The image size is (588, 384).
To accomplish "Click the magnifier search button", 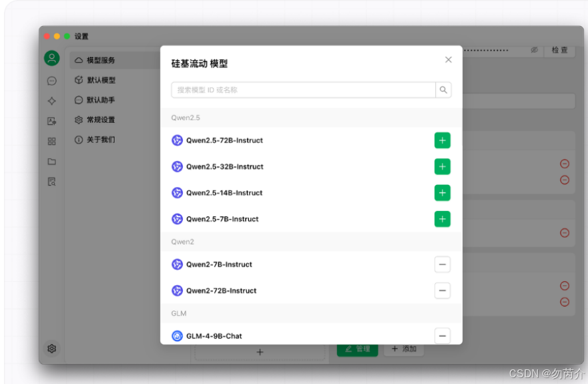I will click(443, 90).
